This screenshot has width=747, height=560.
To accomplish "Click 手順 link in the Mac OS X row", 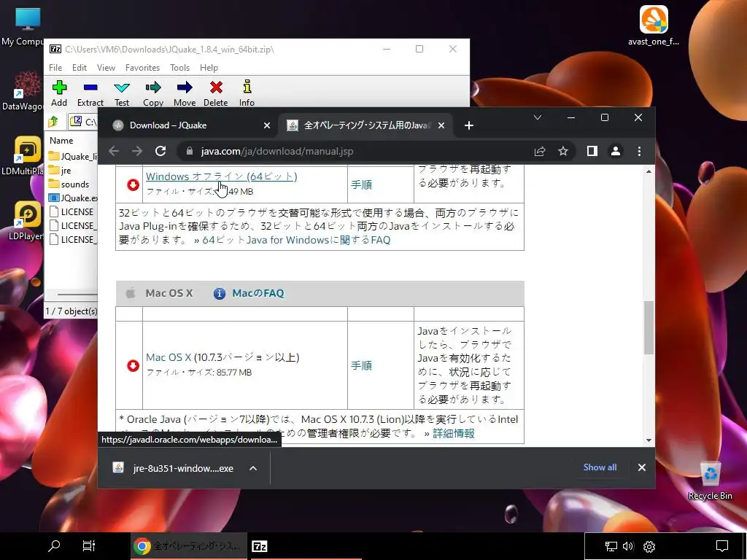I will 361,365.
